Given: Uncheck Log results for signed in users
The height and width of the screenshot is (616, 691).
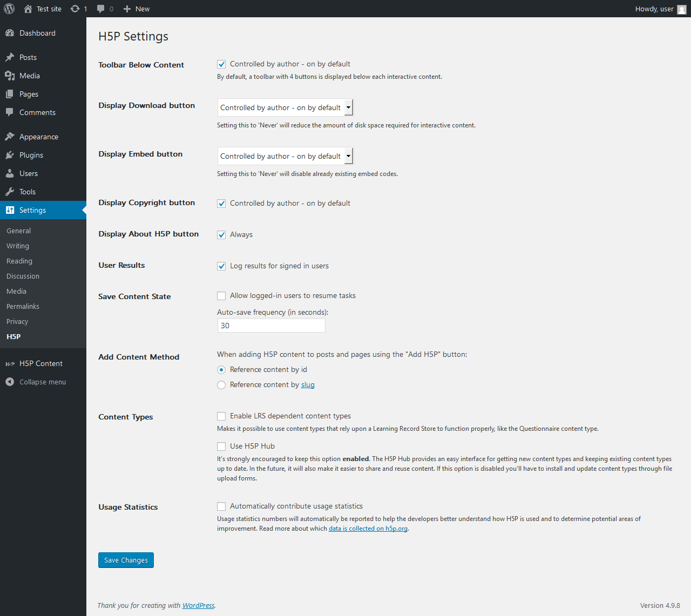Looking at the screenshot, I should [221, 266].
